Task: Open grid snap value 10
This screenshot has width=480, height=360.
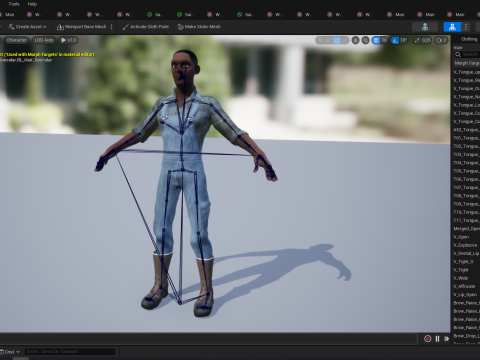Action: click(x=384, y=40)
